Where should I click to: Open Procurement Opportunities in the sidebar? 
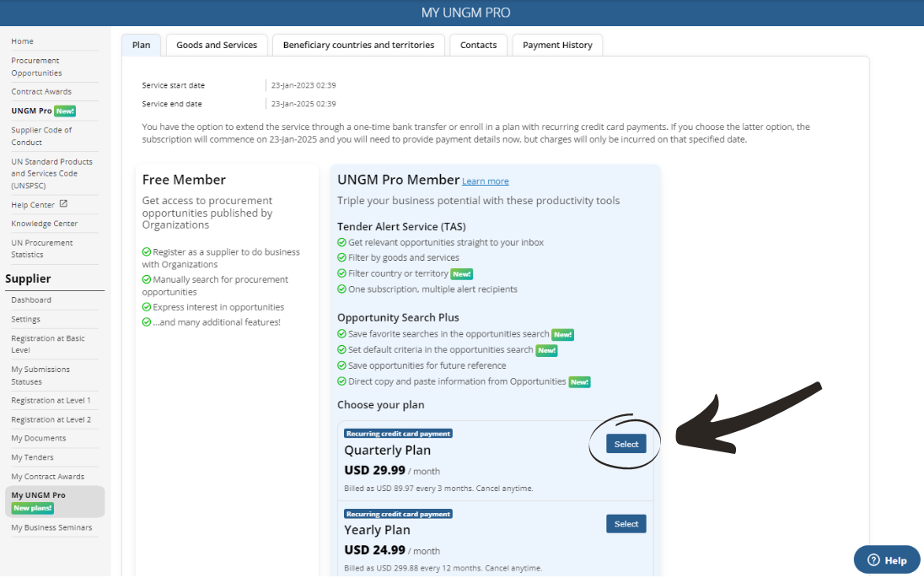point(36,67)
